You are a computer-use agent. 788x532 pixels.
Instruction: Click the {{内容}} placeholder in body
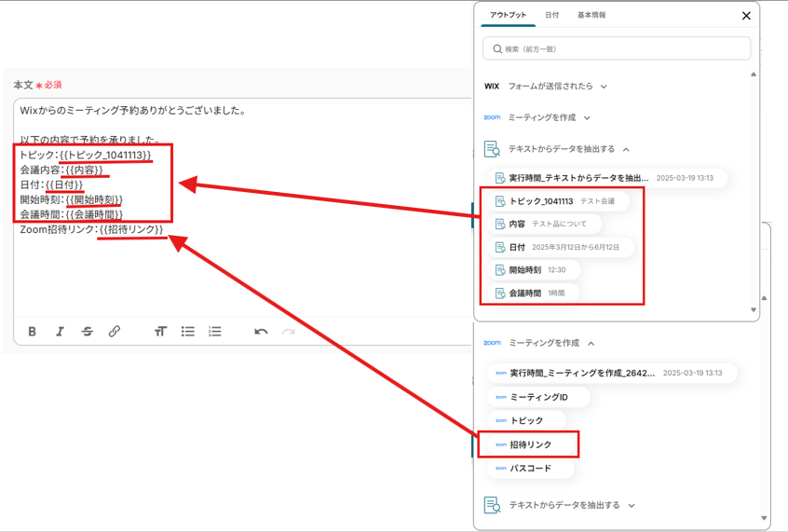pyautogui.click(x=85, y=170)
